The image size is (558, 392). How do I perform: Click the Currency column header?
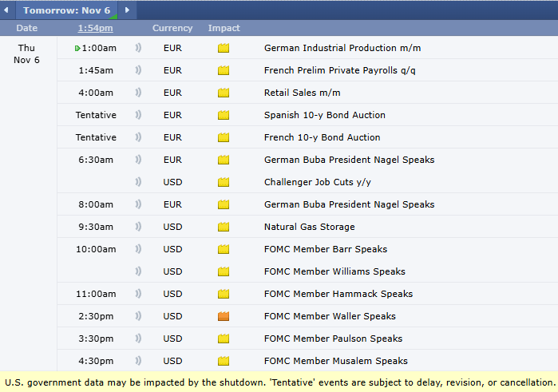click(x=172, y=28)
